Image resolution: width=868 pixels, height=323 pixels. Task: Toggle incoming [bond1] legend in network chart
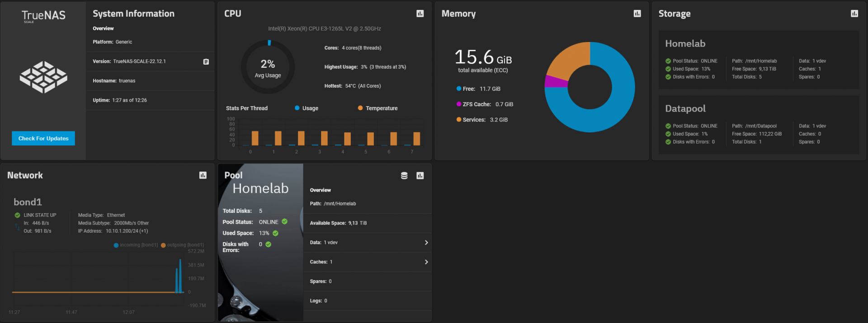click(x=136, y=245)
